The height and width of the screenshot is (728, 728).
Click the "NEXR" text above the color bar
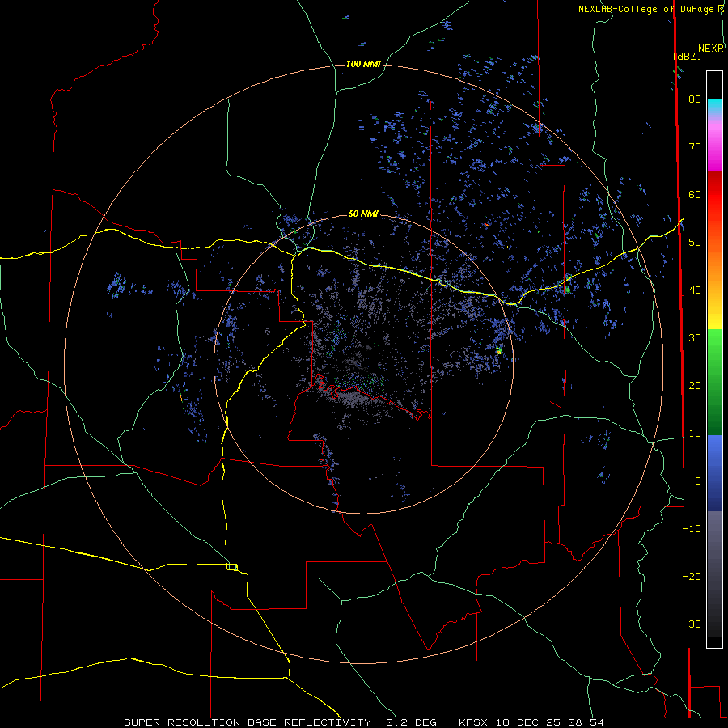[x=711, y=49]
